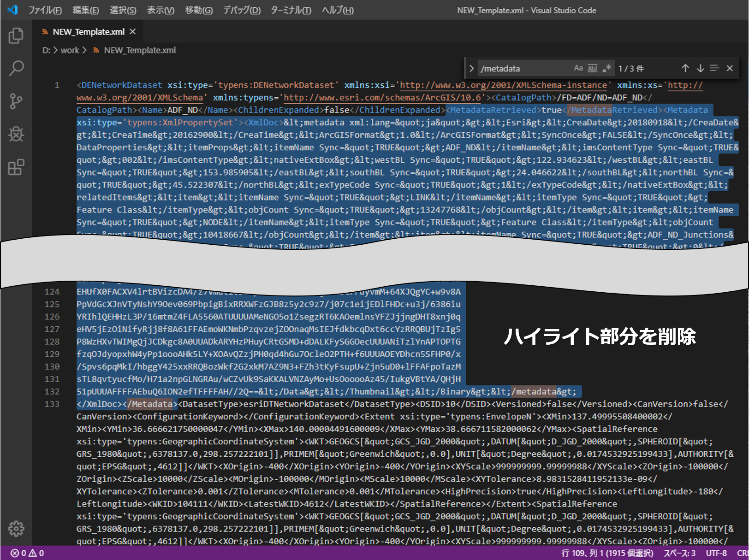Close the find widget
Viewport: 749px width, 560px height.
(x=730, y=68)
